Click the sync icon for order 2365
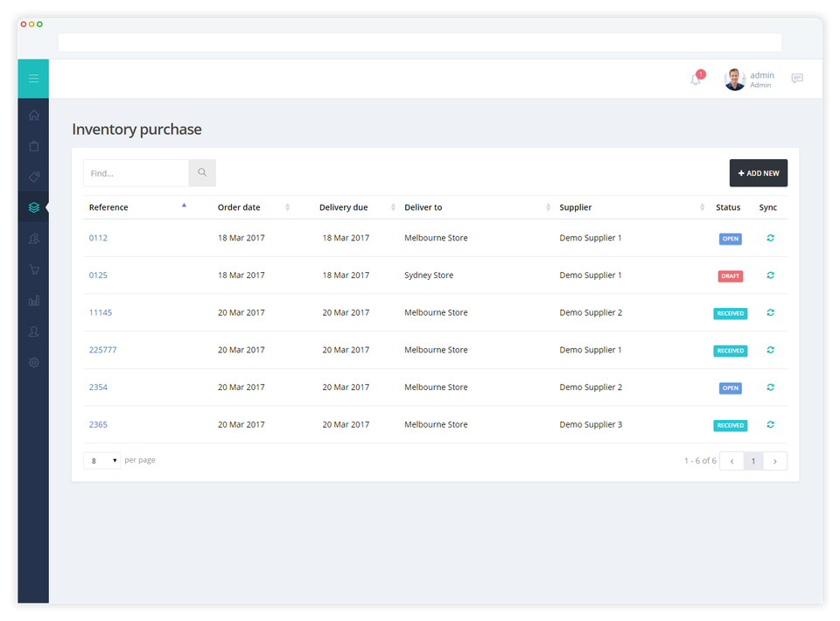This screenshot has height=621, width=840. pyautogui.click(x=770, y=425)
